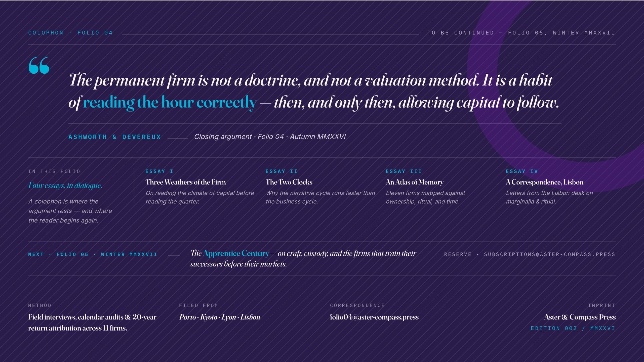The image size is (644, 362).
Task: Click description 'Eleven firms mapped against ownership'
Action: (x=425, y=197)
